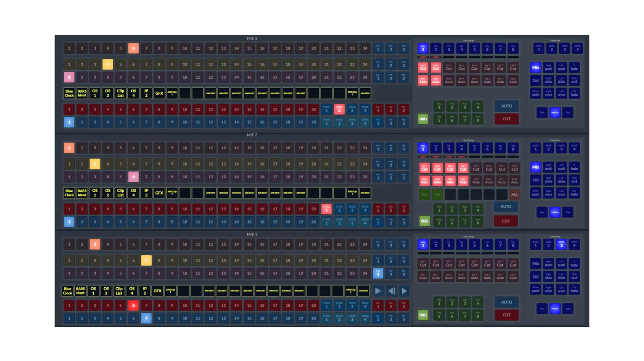The image size is (644, 361).
Task: Click the lit blue 7 in M/E 1
Action: 146,318
